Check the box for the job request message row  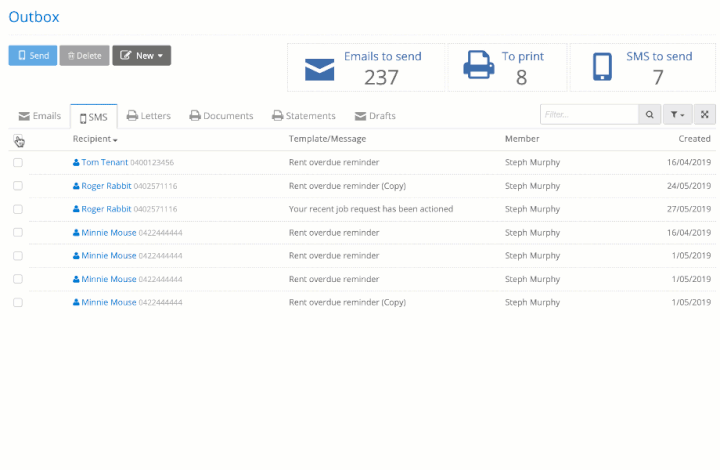tap(18, 209)
